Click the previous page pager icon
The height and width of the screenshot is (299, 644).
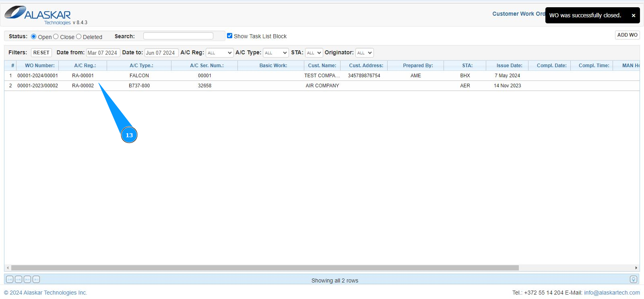(19, 279)
